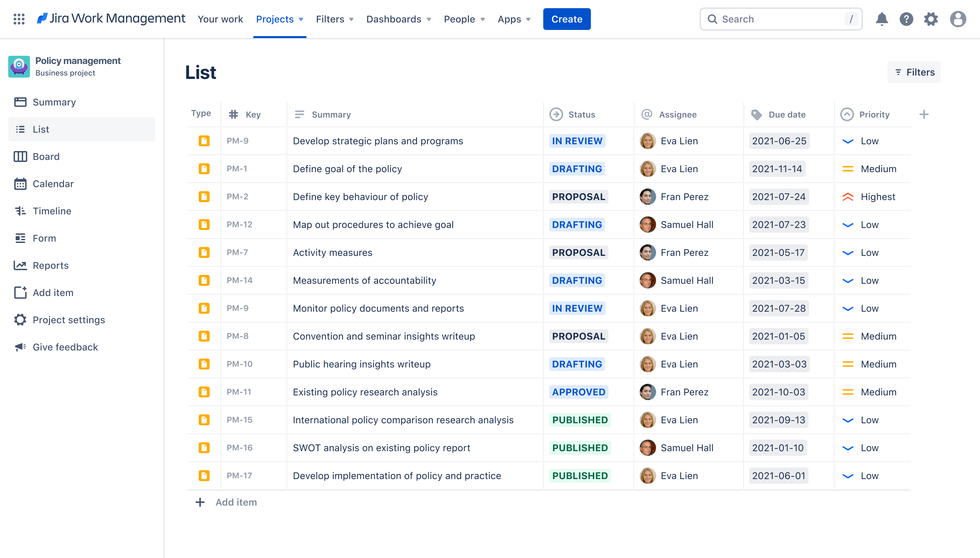Open Project settings

click(x=69, y=320)
